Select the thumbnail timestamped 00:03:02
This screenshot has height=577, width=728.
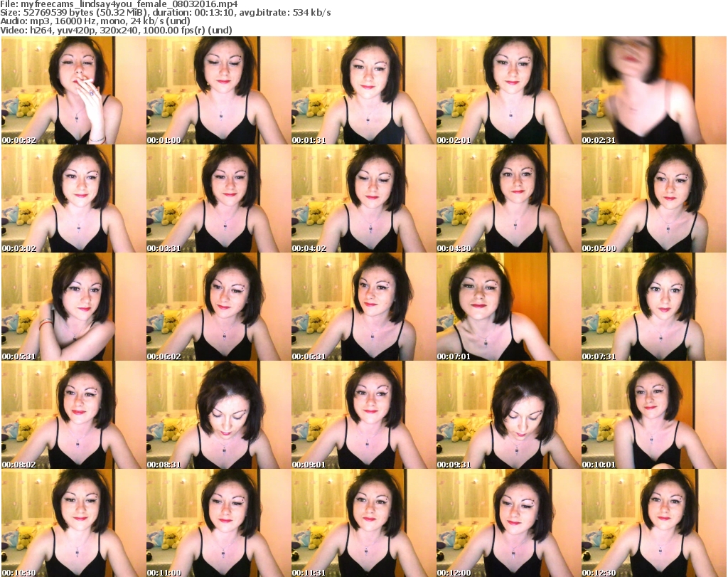click(73, 198)
